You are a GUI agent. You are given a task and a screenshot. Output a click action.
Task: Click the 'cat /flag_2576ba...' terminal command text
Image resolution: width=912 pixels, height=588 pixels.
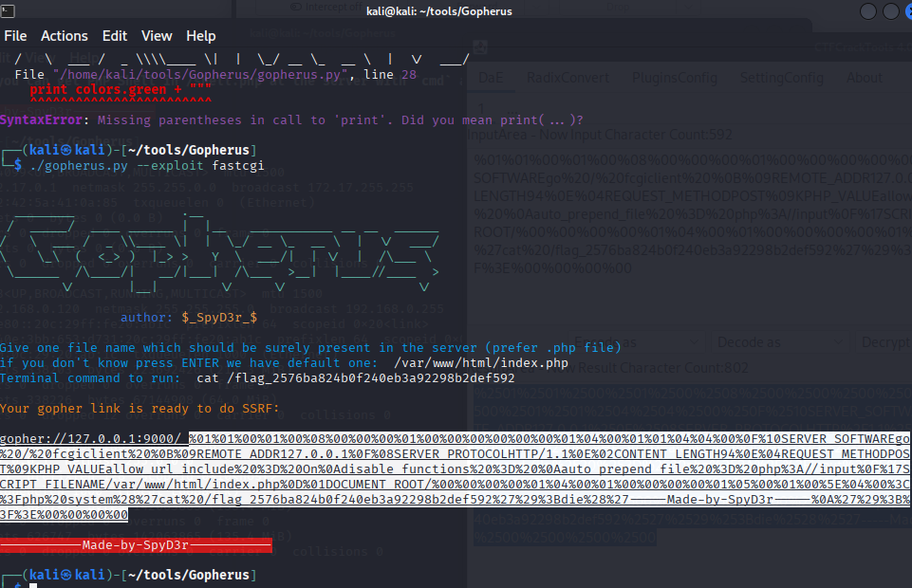pyautogui.click(x=355, y=377)
